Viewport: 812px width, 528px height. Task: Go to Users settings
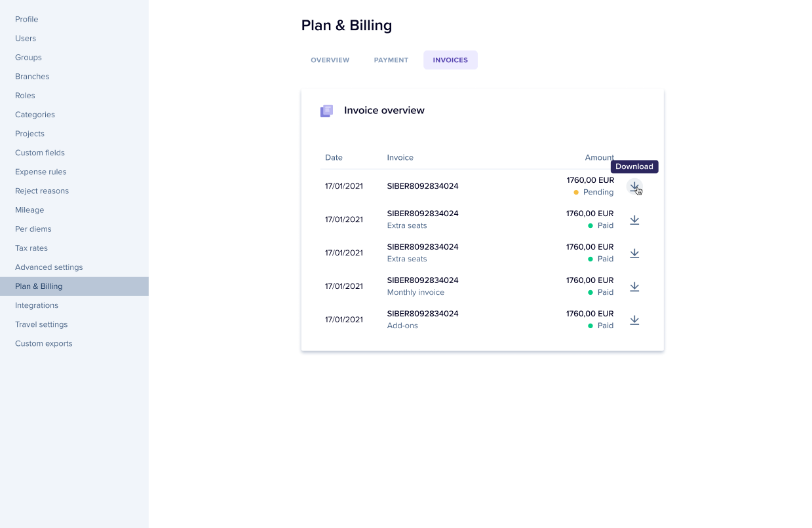pos(26,39)
